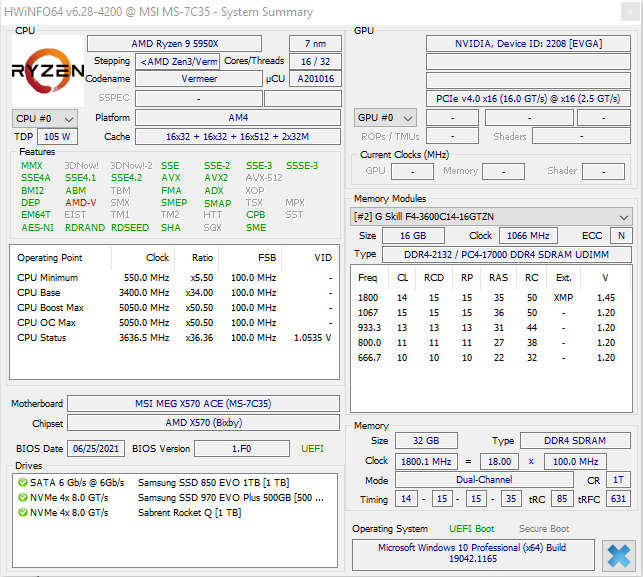This screenshot has height=577, width=643.
Task: Click the Platform AM4 field
Action: point(238,118)
